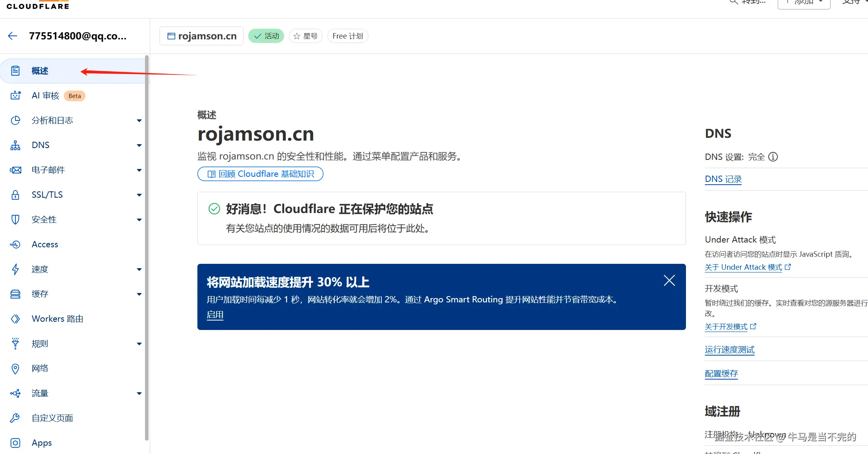Open the 关于 Under Attack 模式 link
This screenshot has width=868, height=454.
(743, 267)
